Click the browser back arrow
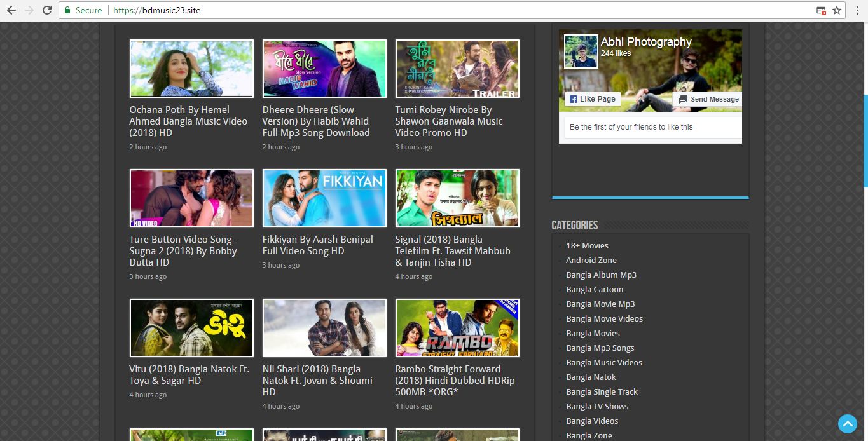The width and height of the screenshot is (868, 441). 11,10
